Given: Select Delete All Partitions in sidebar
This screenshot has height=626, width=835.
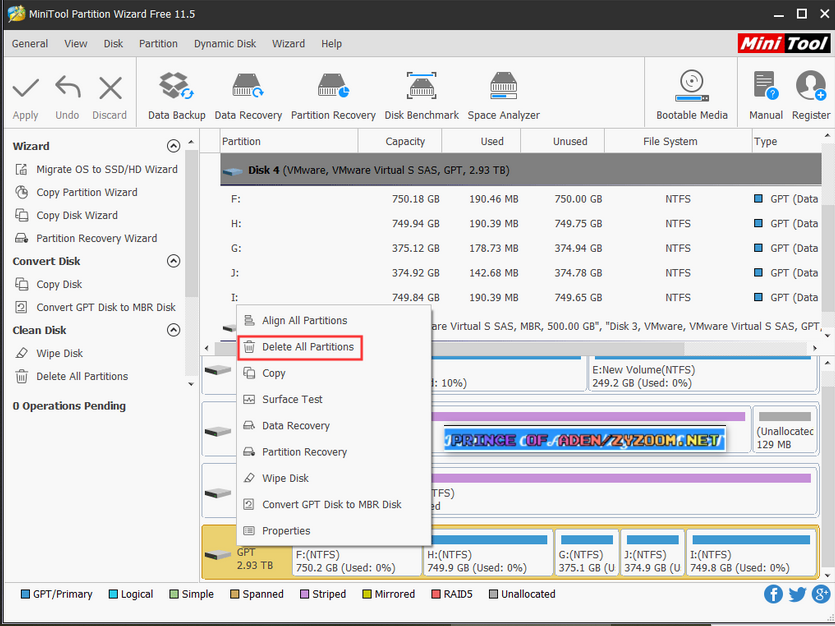Looking at the screenshot, I should (x=71, y=376).
